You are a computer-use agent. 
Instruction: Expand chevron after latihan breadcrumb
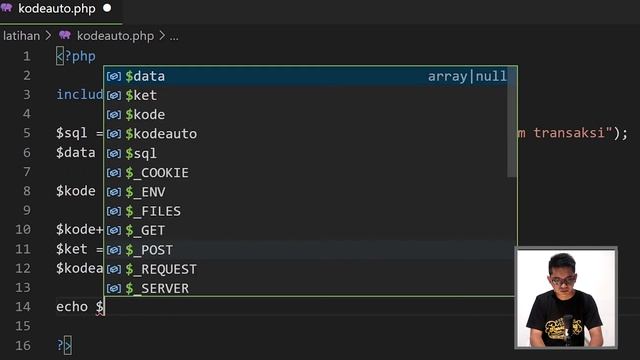tap(49, 36)
